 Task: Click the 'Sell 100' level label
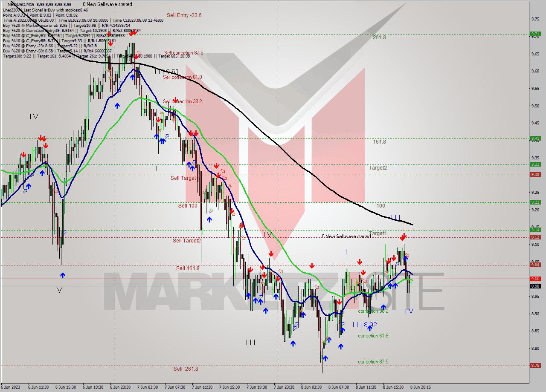click(x=188, y=205)
